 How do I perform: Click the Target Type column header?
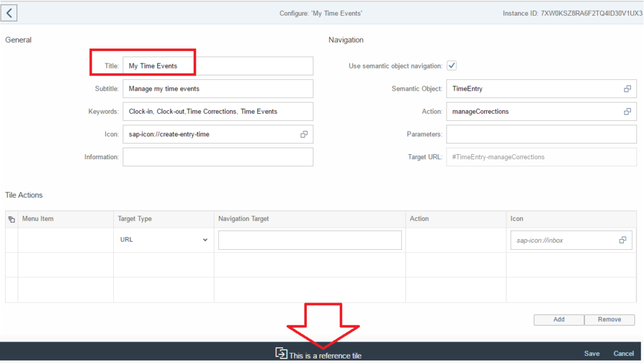coord(164,219)
